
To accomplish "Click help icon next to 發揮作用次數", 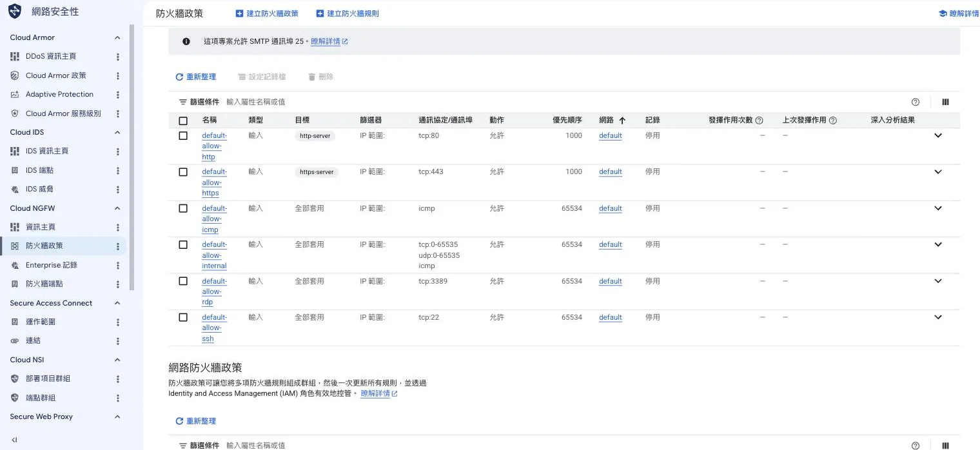I will coord(759,121).
